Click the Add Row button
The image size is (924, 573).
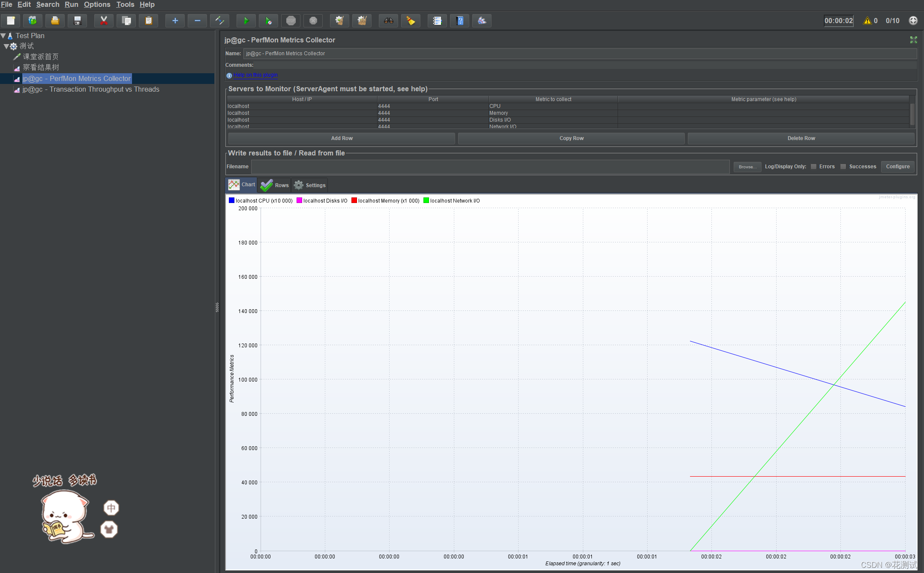pyautogui.click(x=342, y=138)
